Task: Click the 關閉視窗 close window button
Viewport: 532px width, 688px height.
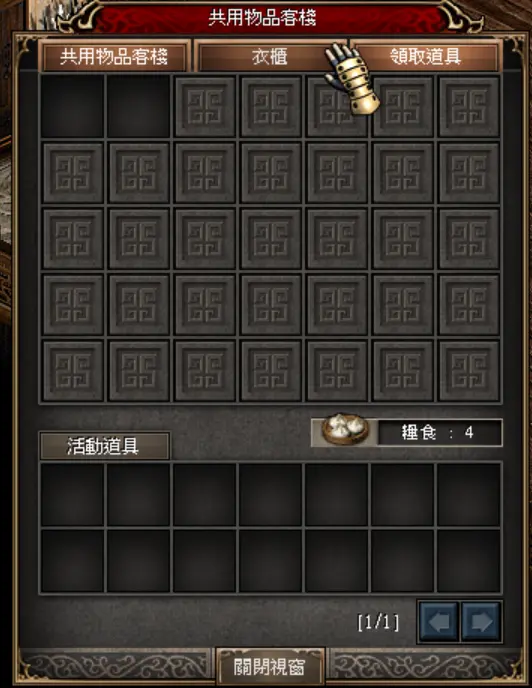Action: (x=270, y=667)
